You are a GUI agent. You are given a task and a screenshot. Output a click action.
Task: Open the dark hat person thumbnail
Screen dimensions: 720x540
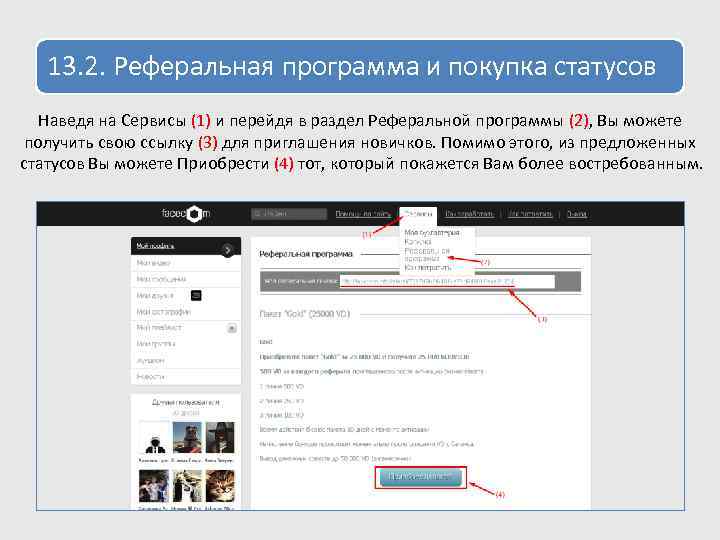pyautogui.click(x=220, y=438)
